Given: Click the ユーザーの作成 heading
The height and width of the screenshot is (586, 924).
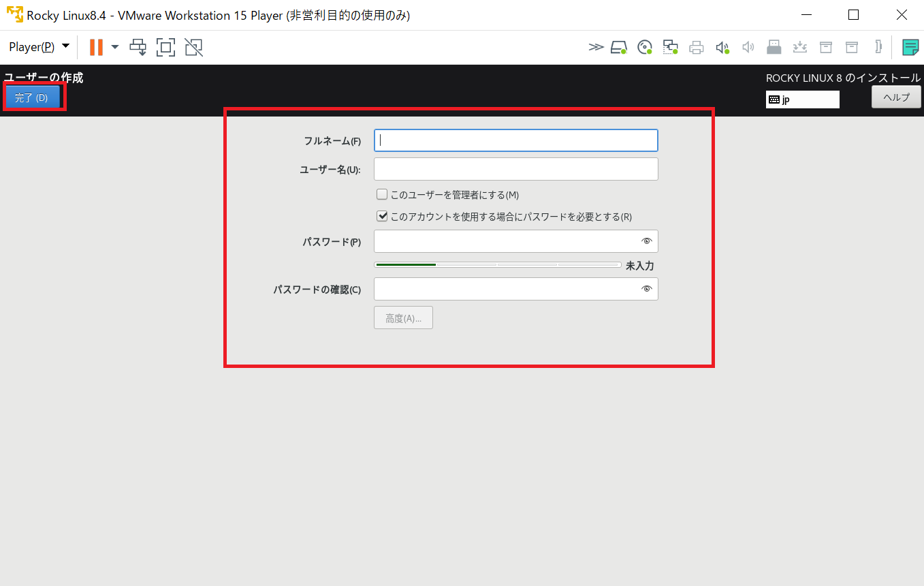Looking at the screenshot, I should click(44, 78).
